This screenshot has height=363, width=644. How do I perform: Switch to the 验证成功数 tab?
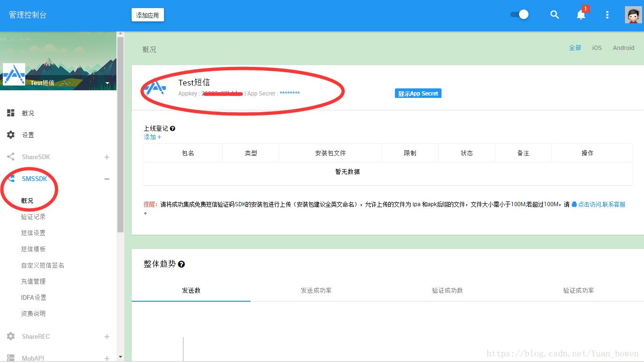click(447, 290)
